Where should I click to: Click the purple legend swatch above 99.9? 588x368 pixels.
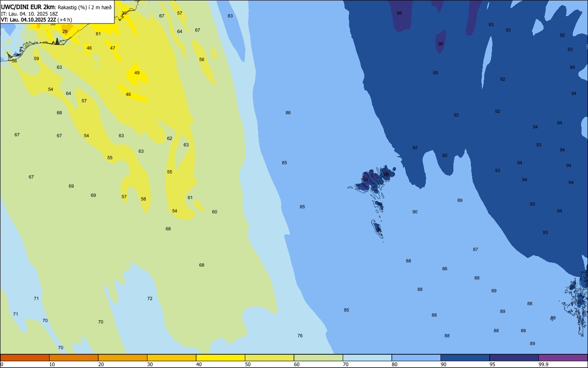[x=563, y=357]
